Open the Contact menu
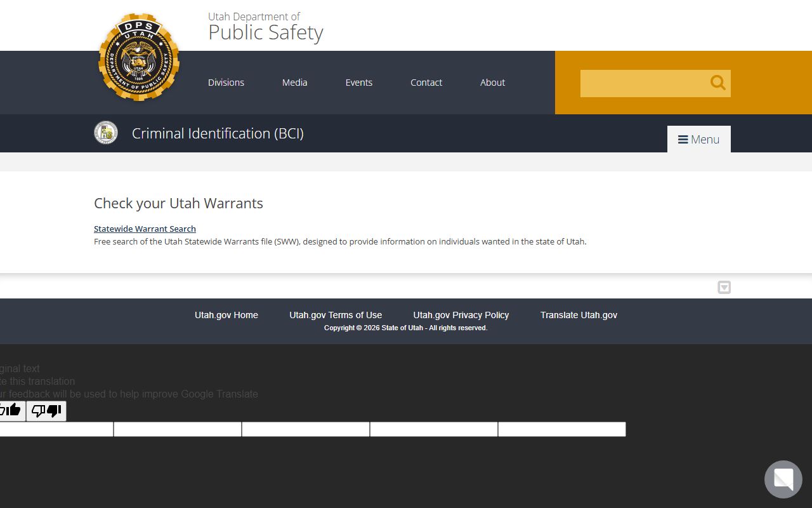The image size is (812, 508). click(x=426, y=83)
